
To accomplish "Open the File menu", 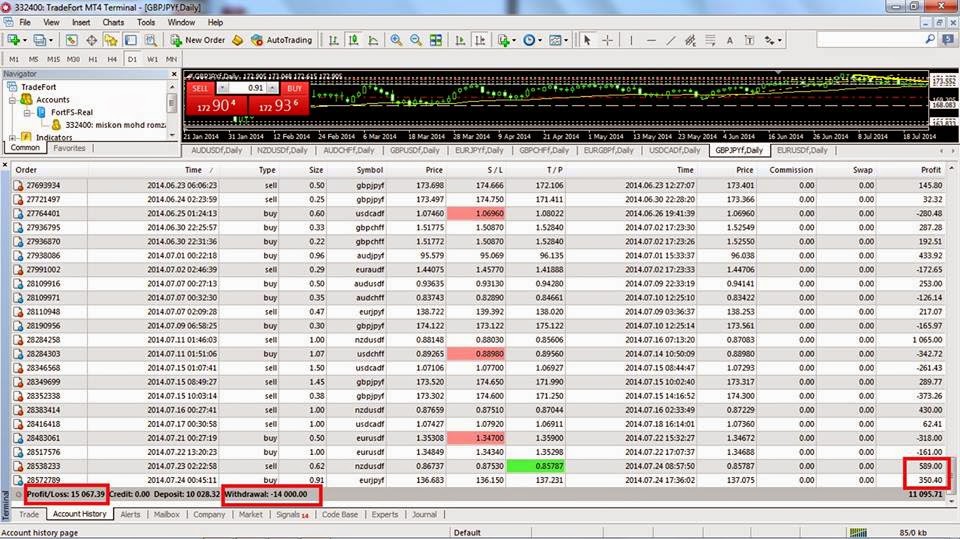I will (x=24, y=22).
